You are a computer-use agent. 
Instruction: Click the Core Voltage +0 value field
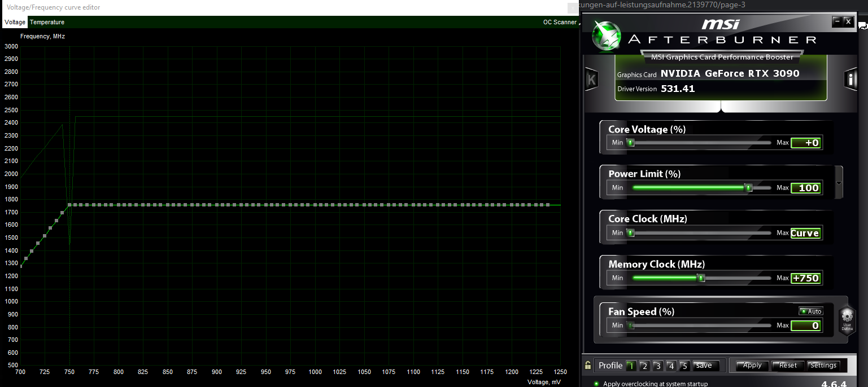(805, 143)
